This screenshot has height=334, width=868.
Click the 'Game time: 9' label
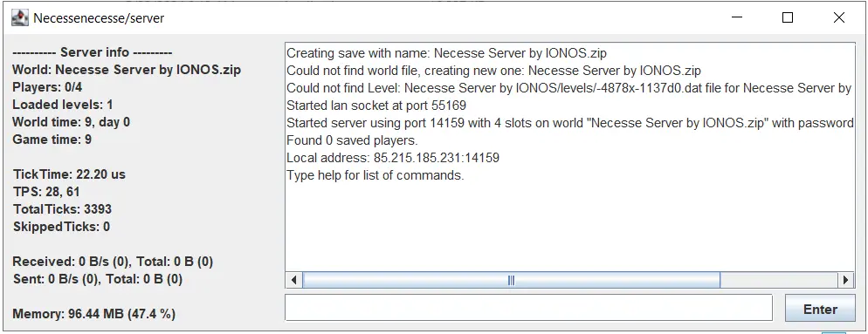[52, 140]
